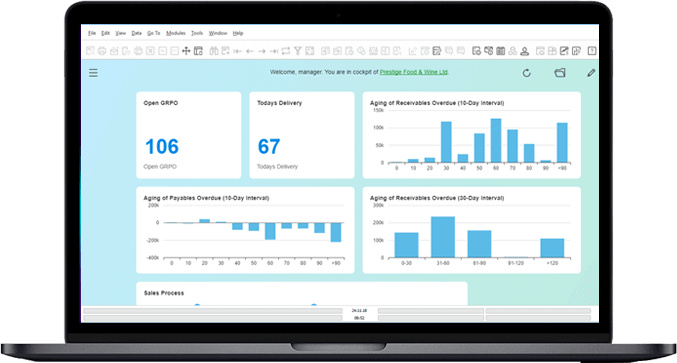Open the Help question mark icon
The height and width of the screenshot is (363, 677).
pos(592,51)
